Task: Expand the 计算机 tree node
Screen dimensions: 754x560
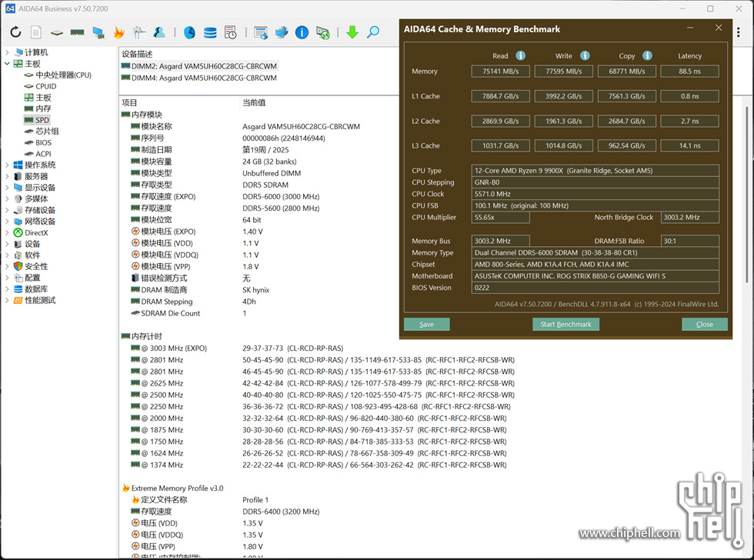Action: coord(7,52)
